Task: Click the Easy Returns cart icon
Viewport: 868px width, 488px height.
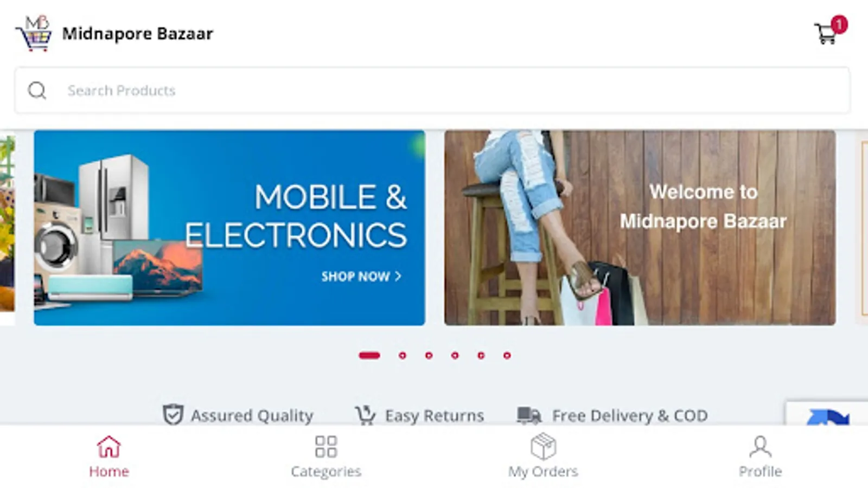Action: point(365,415)
